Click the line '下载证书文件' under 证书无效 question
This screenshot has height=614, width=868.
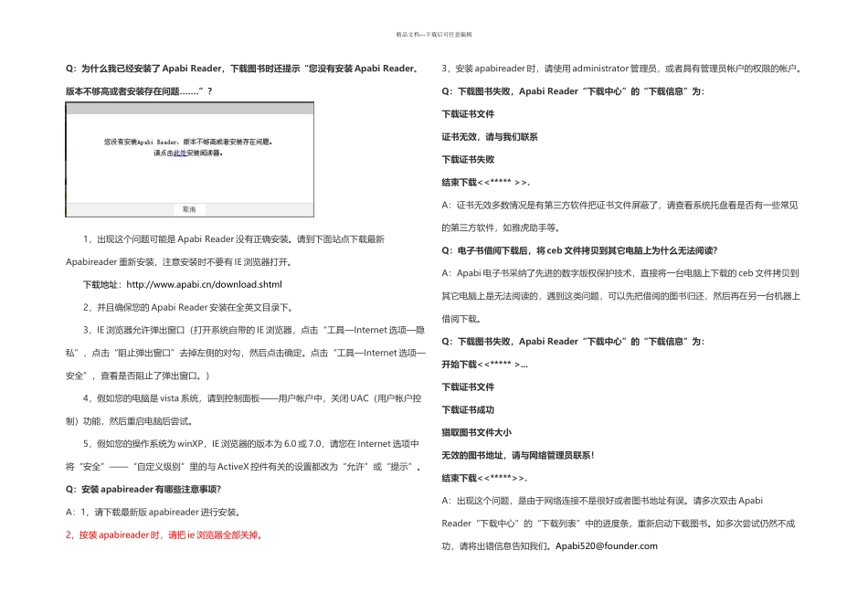468,114
